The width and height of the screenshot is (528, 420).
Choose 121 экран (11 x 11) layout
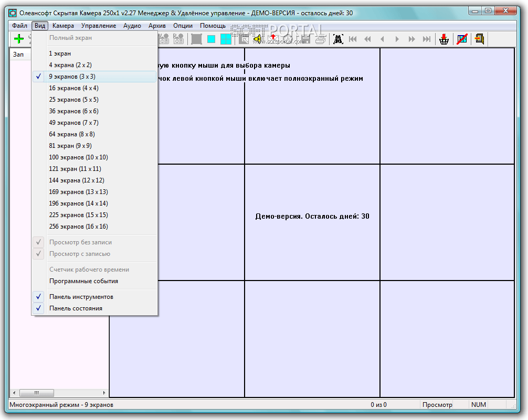94,169
